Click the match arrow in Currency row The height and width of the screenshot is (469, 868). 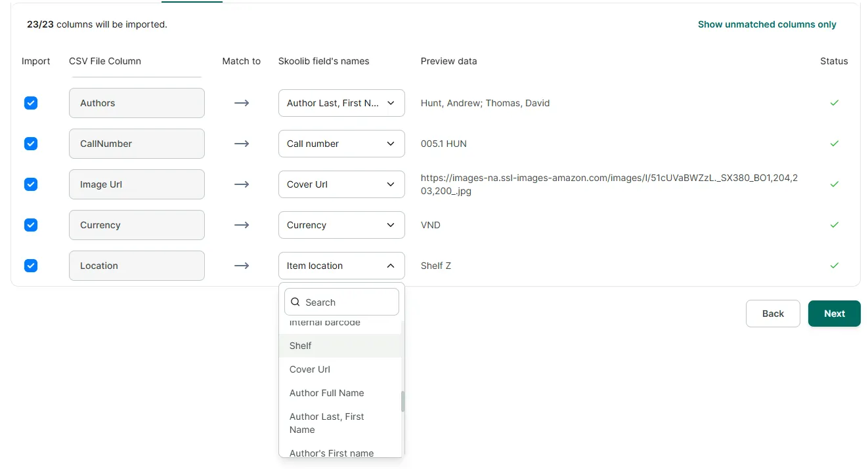tap(242, 225)
